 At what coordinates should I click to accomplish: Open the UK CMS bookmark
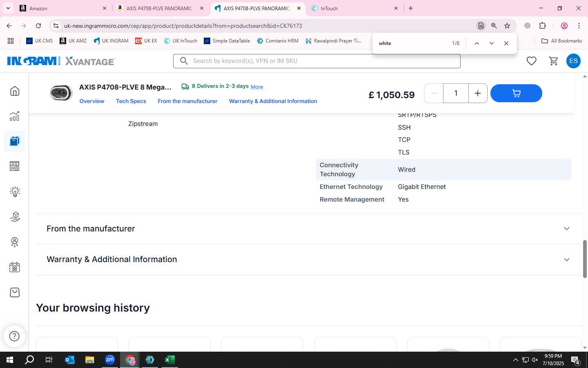point(40,41)
